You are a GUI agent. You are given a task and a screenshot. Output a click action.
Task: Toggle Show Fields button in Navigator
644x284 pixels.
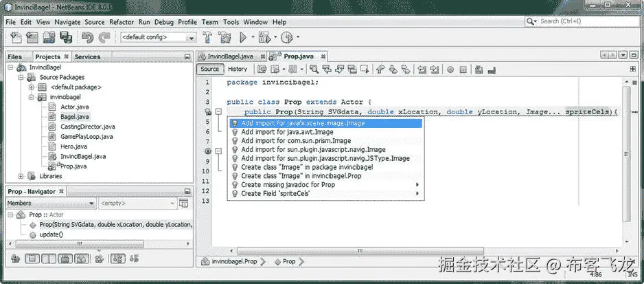coord(32,259)
